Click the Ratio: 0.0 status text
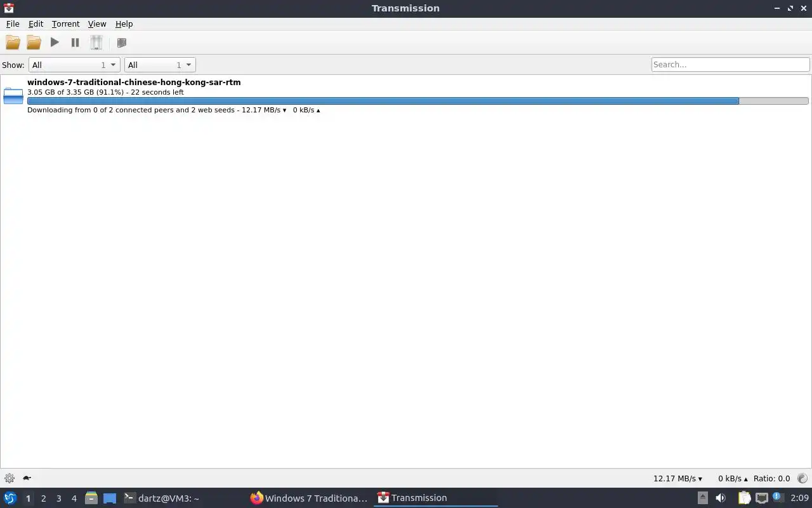The image size is (812, 508). pyautogui.click(x=772, y=478)
